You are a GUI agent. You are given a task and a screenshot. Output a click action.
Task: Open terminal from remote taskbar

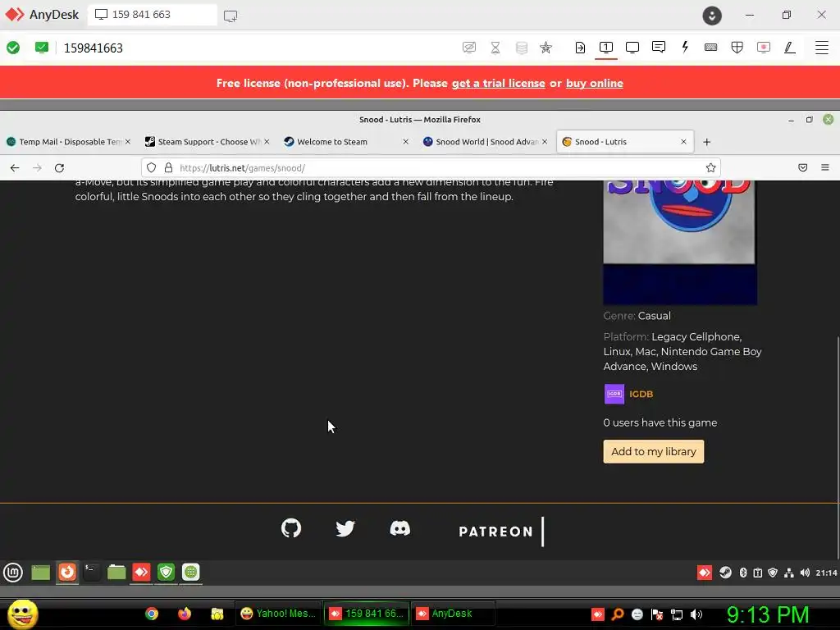point(91,572)
